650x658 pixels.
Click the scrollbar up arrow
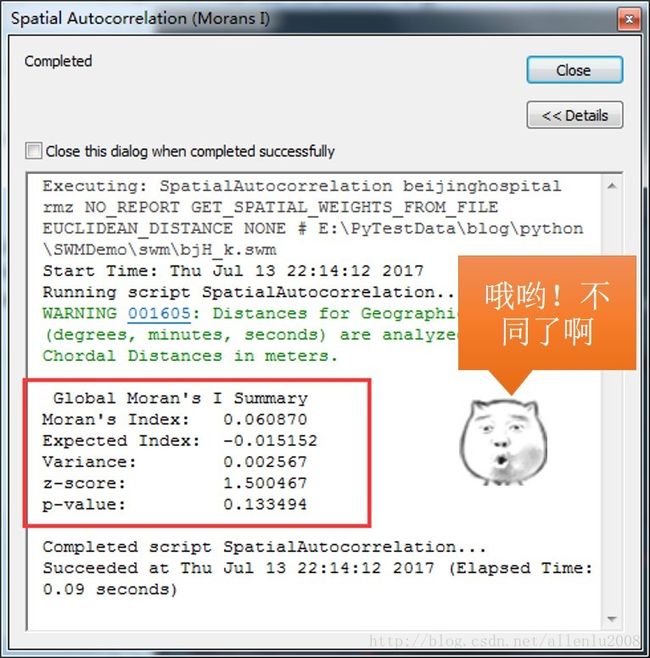[611, 185]
